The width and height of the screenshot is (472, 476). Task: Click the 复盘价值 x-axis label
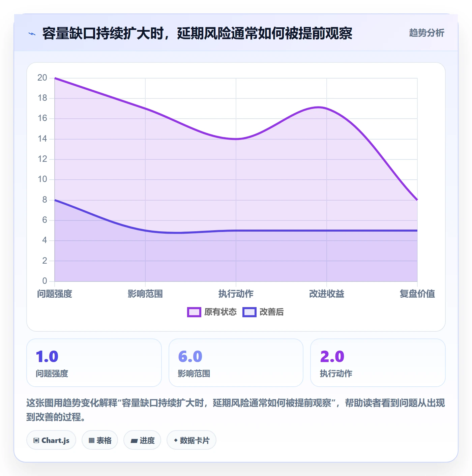[x=417, y=294]
